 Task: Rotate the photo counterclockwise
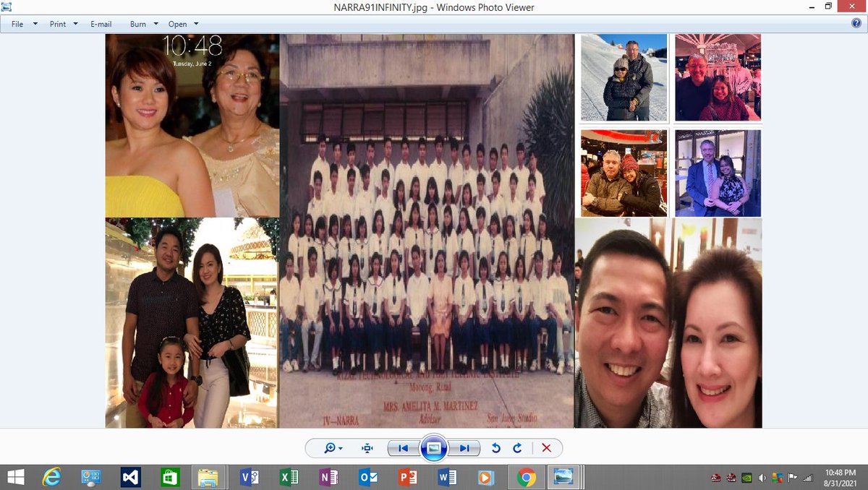[x=495, y=448]
